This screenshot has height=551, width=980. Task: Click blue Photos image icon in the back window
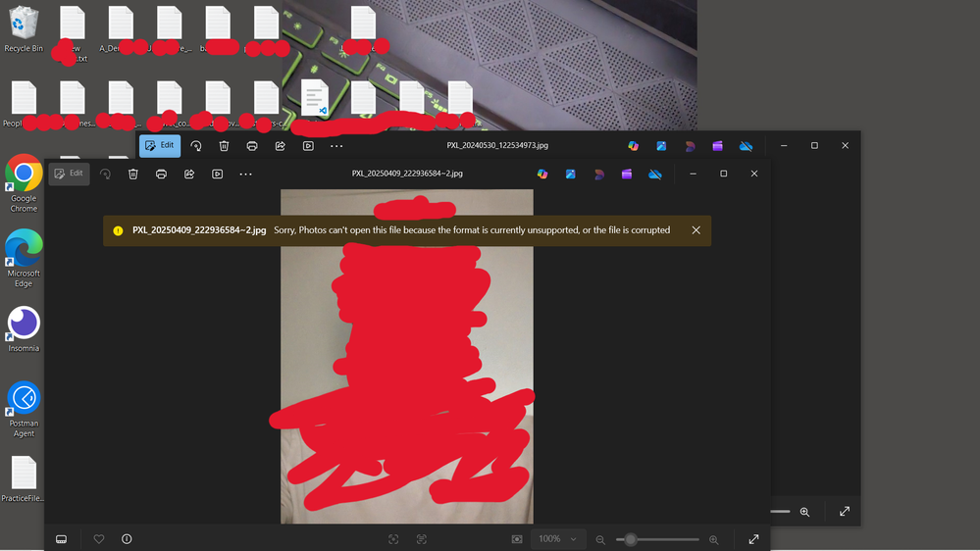click(661, 146)
